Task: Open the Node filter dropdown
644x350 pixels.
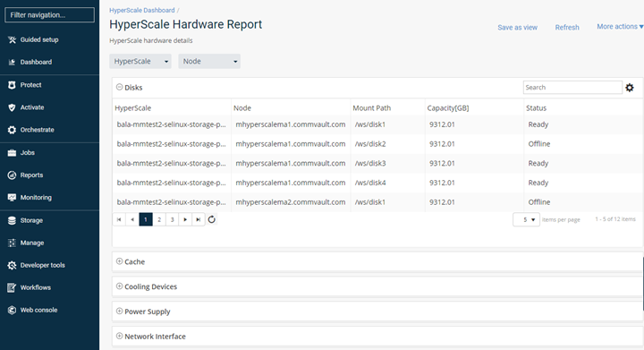Action: 209,61
